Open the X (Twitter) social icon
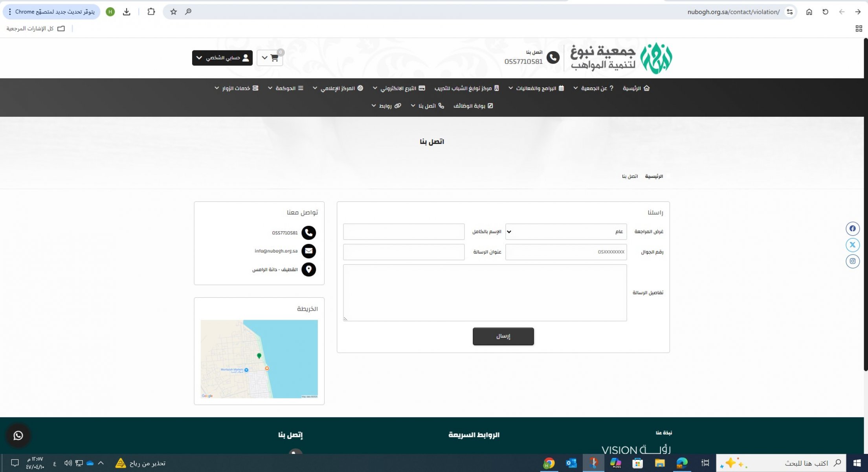The width and height of the screenshot is (868, 472). pos(852,245)
